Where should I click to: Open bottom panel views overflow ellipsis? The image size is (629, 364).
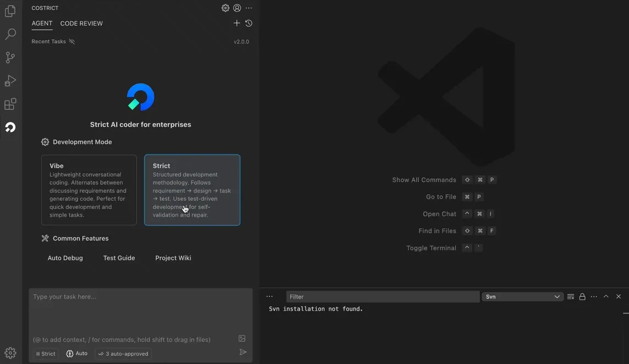click(x=269, y=296)
